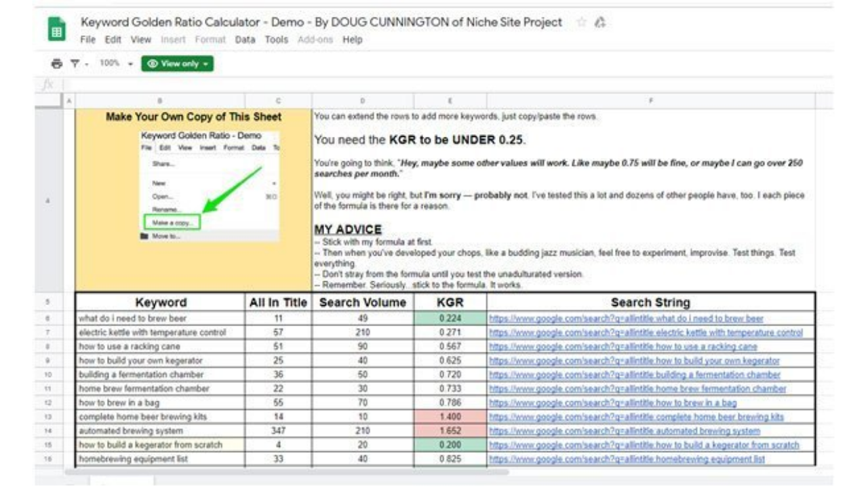The height and width of the screenshot is (488, 868).
Task: Open the Tools menu
Action: 276,40
